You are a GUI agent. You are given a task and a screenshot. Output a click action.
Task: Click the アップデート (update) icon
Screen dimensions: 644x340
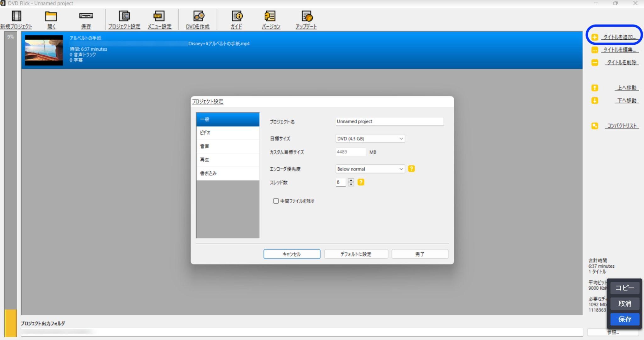click(x=307, y=16)
